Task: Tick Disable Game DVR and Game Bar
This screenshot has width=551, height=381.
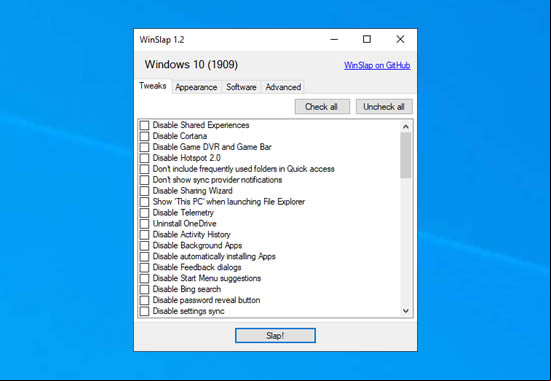Action: (144, 147)
